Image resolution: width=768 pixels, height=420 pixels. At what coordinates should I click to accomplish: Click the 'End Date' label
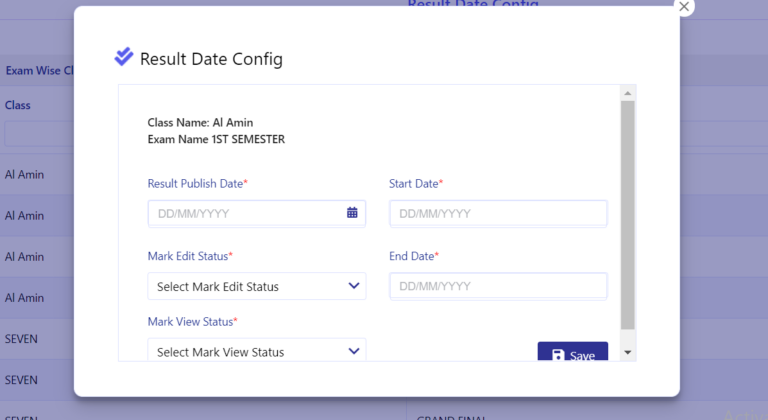tap(411, 256)
